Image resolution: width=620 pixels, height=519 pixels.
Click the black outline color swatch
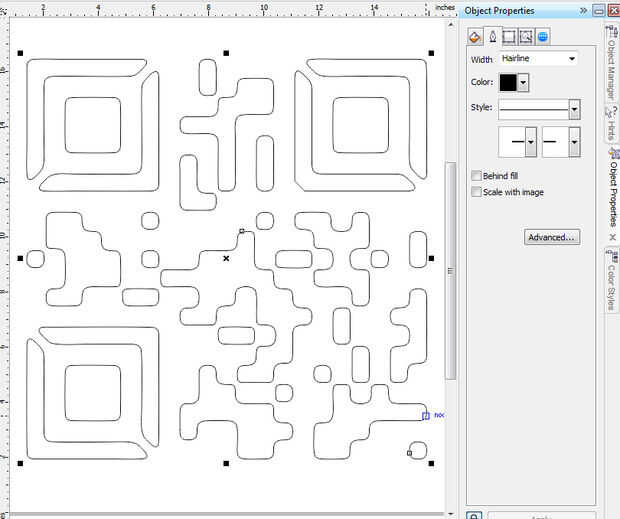tap(508, 83)
